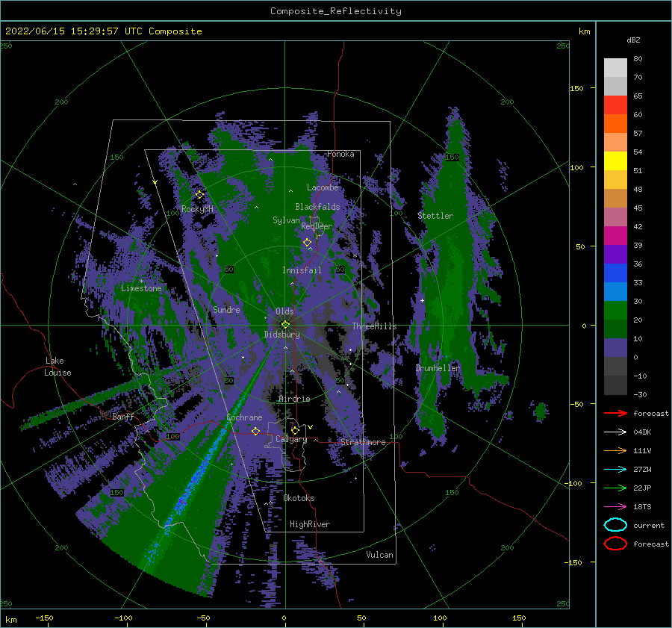The height and width of the screenshot is (628, 672).
Task: Pick the blue 33-36 dBZ swatch
Action: (615, 273)
